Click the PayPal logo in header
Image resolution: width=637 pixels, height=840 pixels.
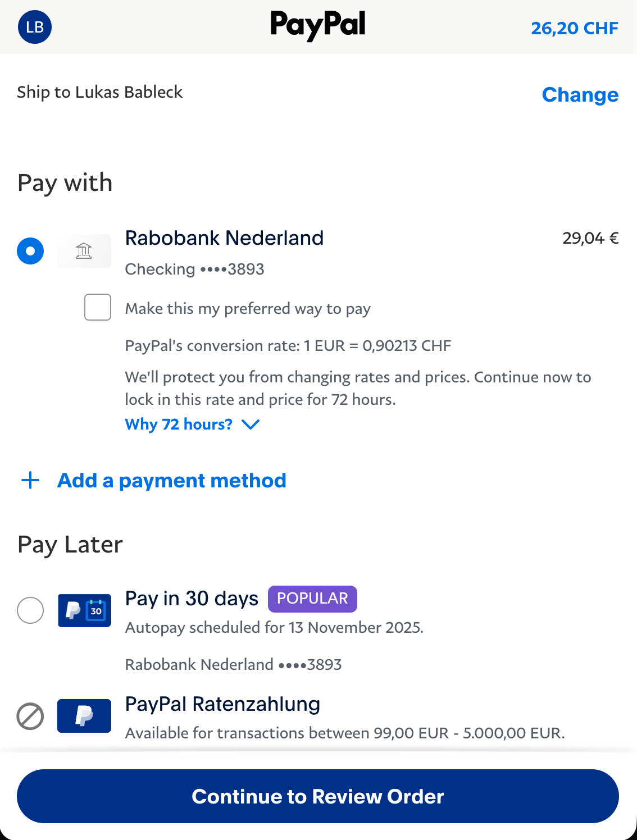[x=318, y=25]
